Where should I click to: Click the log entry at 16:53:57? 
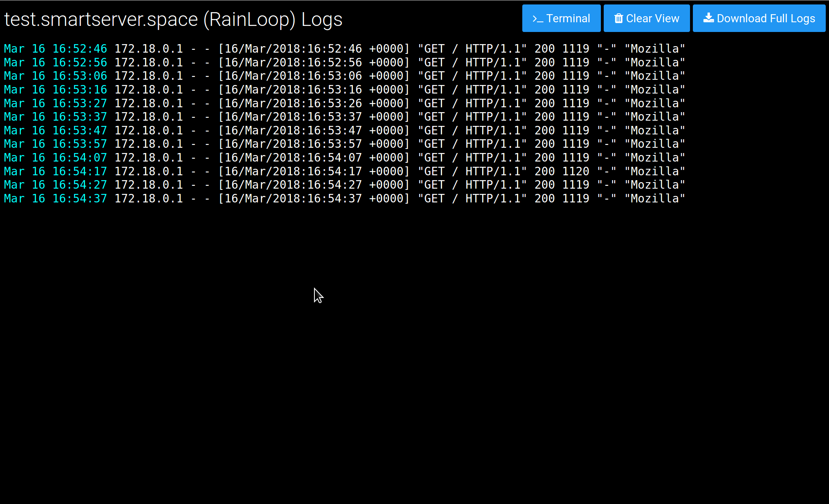pos(344,144)
